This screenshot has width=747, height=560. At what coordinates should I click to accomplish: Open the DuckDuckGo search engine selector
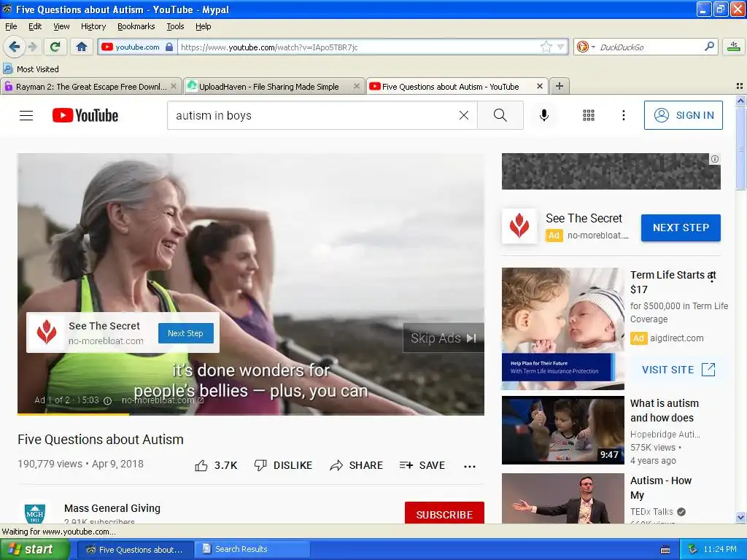585,47
